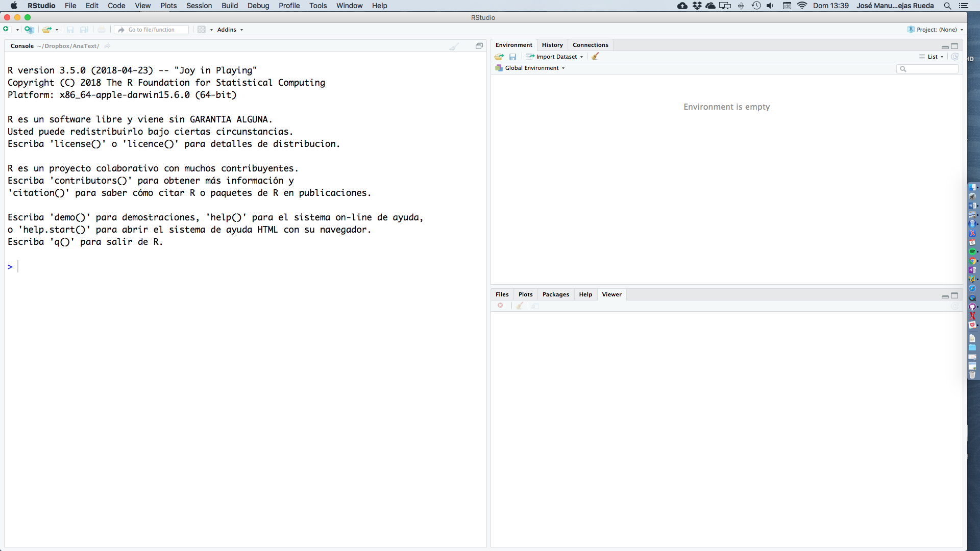Viewport: 980px width, 551px height.
Task: Click the Viewer stop/remove red X icon
Action: pos(500,306)
